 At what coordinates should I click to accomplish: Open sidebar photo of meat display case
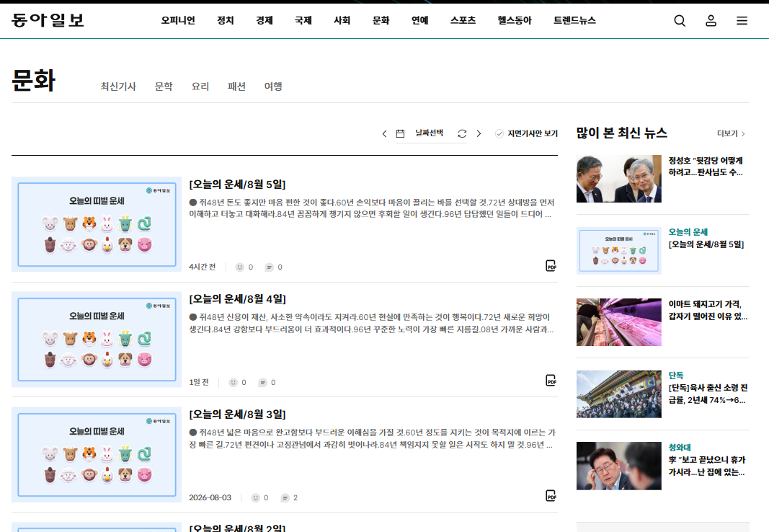(x=619, y=322)
